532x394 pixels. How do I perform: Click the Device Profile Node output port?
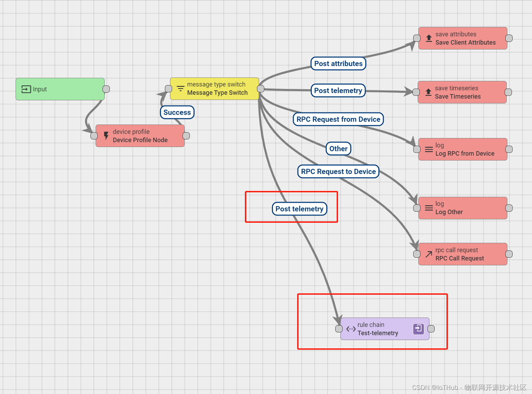[186, 136]
